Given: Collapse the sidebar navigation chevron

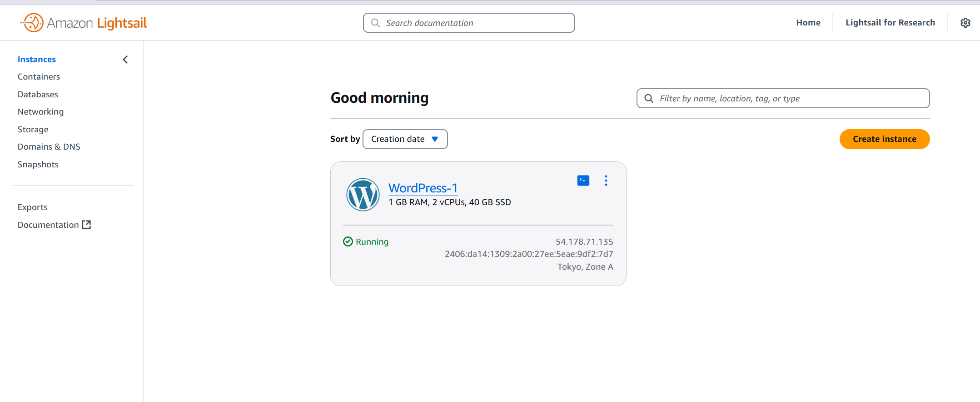Looking at the screenshot, I should coord(125,60).
